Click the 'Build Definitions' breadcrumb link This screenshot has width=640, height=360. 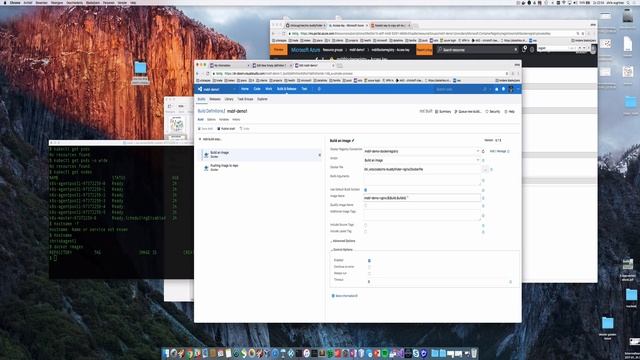211,111
